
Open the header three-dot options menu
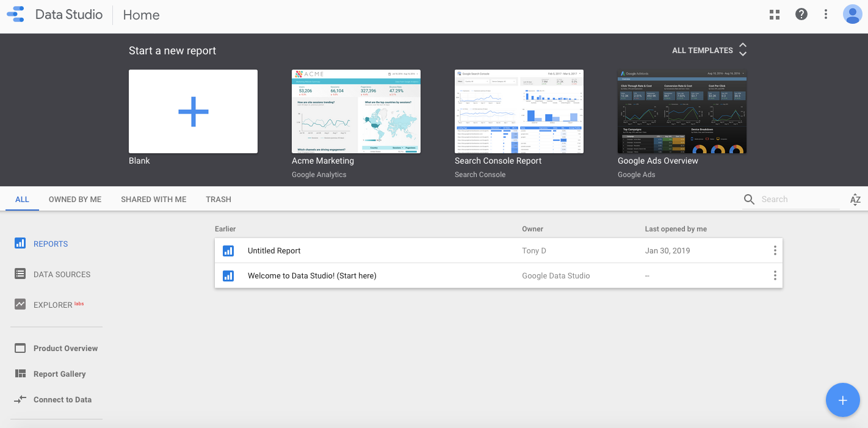[x=826, y=14]
